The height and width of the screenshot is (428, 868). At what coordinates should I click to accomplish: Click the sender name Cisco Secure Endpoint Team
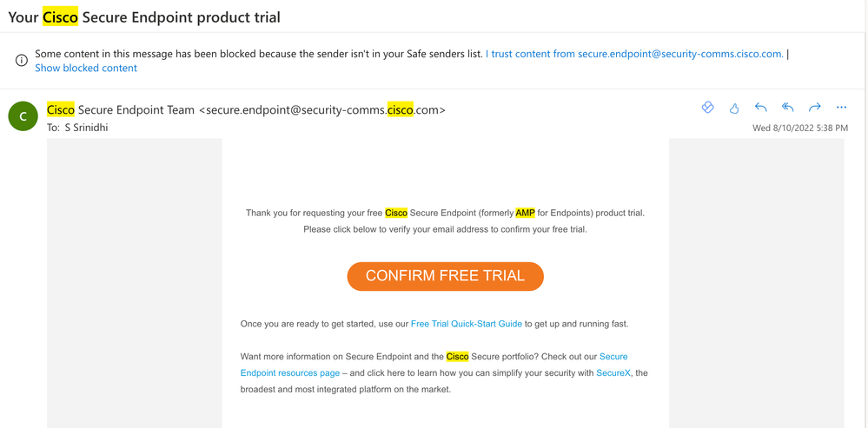pos(121,109)
